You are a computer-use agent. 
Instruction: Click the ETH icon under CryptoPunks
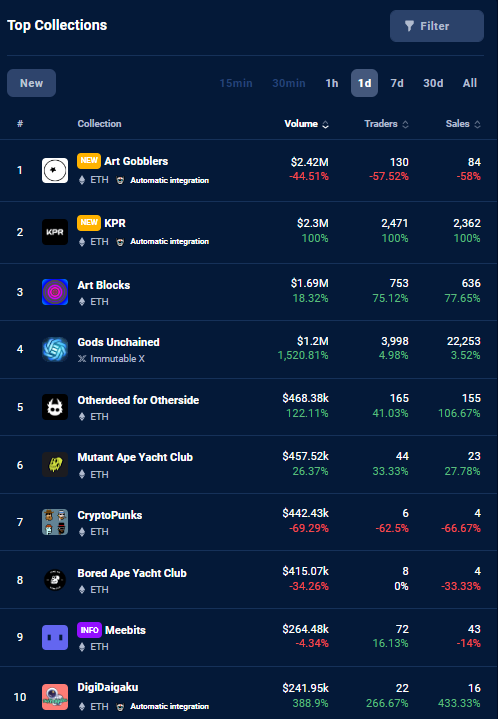82,532
